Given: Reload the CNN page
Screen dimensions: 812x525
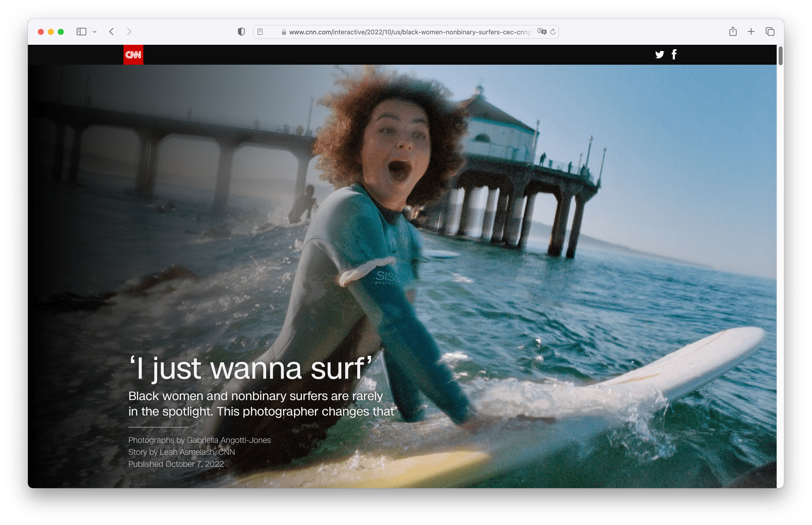Looking at the screenshot, I should pyautogui.click(x=553, y=32).
